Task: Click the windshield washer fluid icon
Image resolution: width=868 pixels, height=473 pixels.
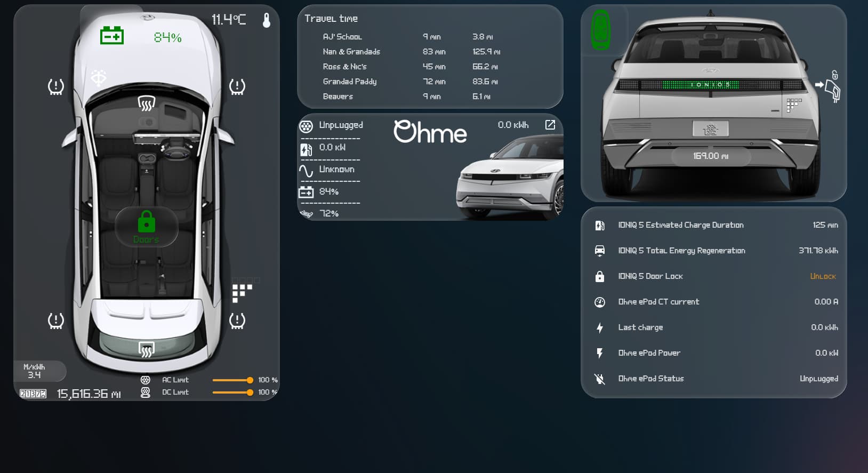Action: click(99, 78)
